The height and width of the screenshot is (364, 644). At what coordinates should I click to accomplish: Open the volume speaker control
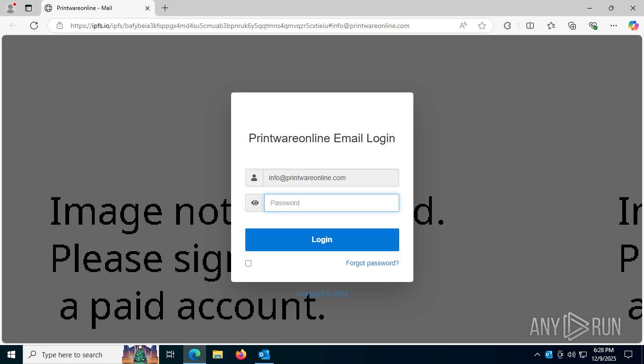click(x=571, y=355)
